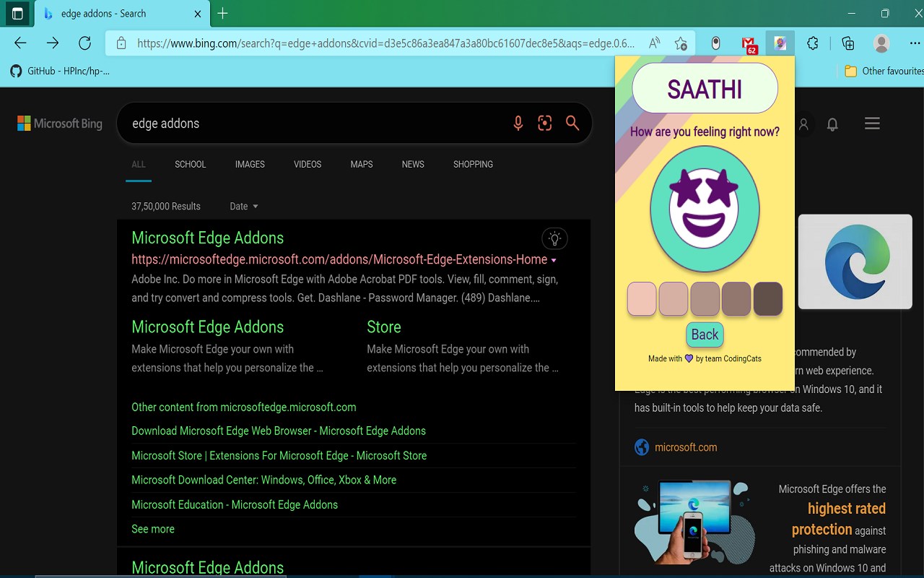
Task: Click the address bar URL
Action: (386, 43)
